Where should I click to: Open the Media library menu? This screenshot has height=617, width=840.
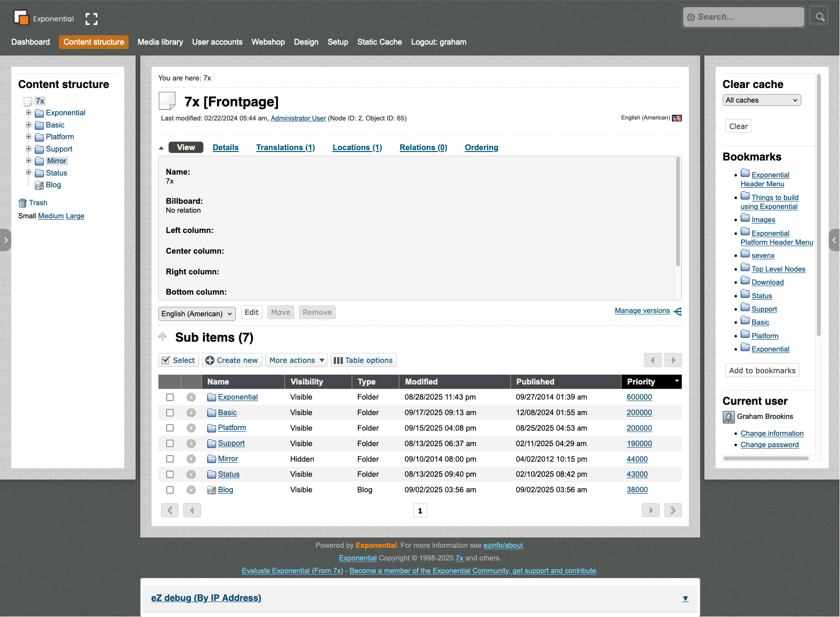click(x=160, y=42)
